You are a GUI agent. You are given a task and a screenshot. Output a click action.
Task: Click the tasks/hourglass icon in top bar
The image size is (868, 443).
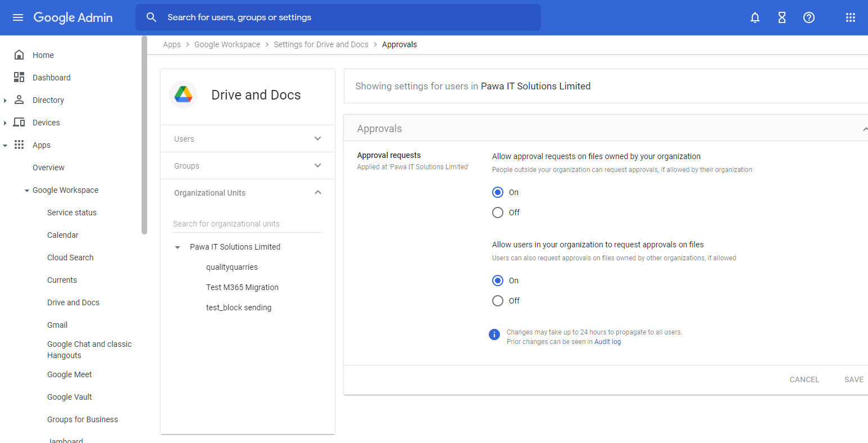(x=781, y=17)
